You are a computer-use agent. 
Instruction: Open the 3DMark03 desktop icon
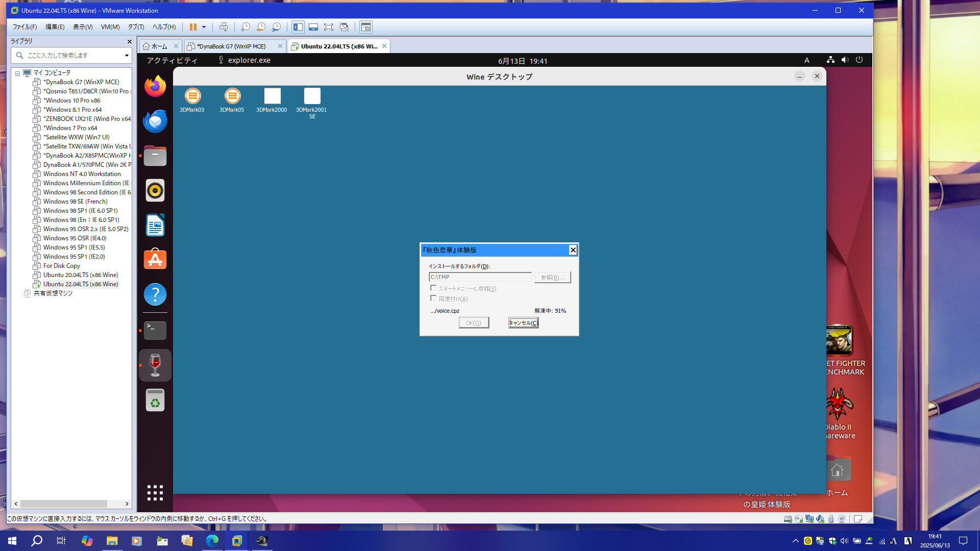point(192,100)
